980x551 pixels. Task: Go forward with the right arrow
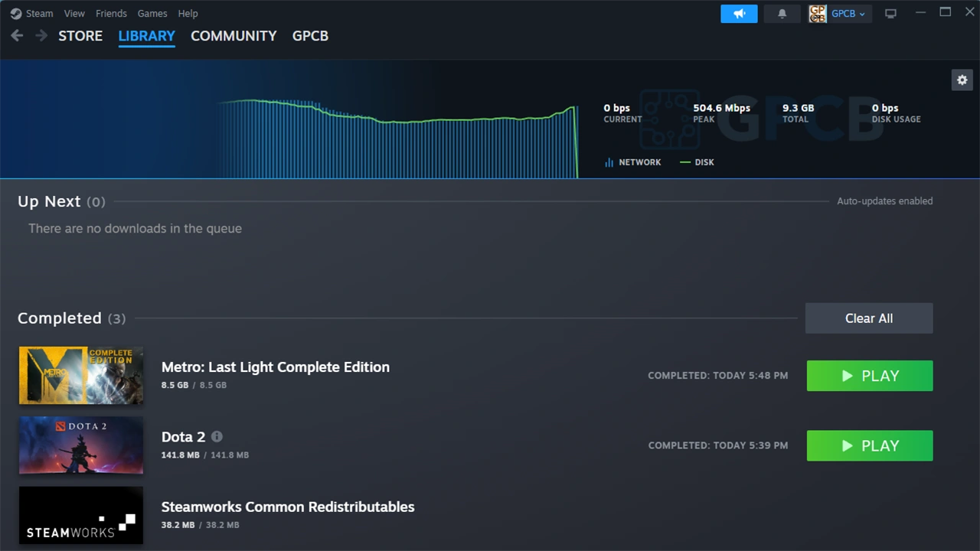point(41,36)
